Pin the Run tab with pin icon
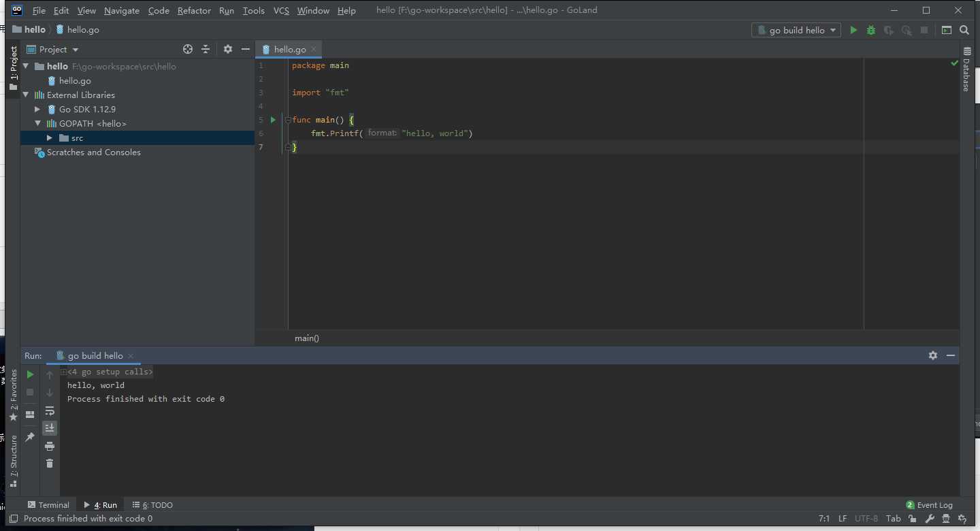980x531 pixels. pyautogui.click(x=30, y=437)
